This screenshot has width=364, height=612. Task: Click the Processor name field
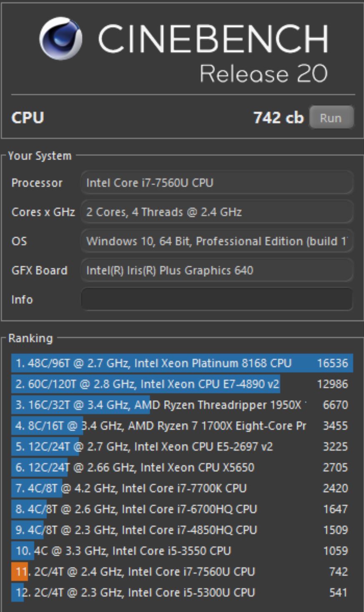[x=216, y=183]
